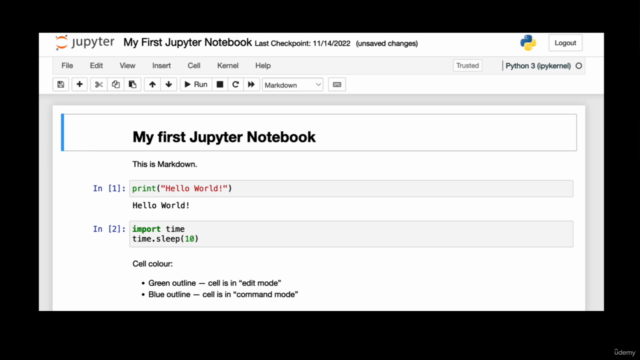Open the cell type Markdown dropdown
The image size is (640, 360).
click(293, 85)
